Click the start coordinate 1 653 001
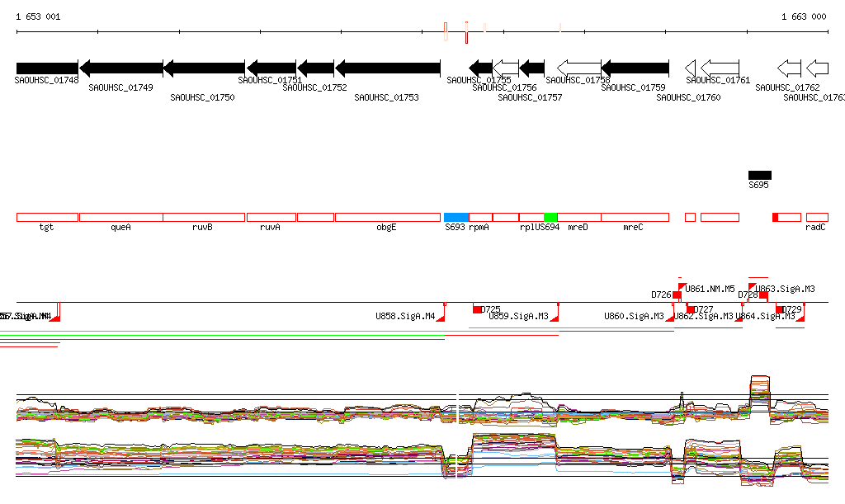The width and height of the screenshot is (845, 504). 38,16
